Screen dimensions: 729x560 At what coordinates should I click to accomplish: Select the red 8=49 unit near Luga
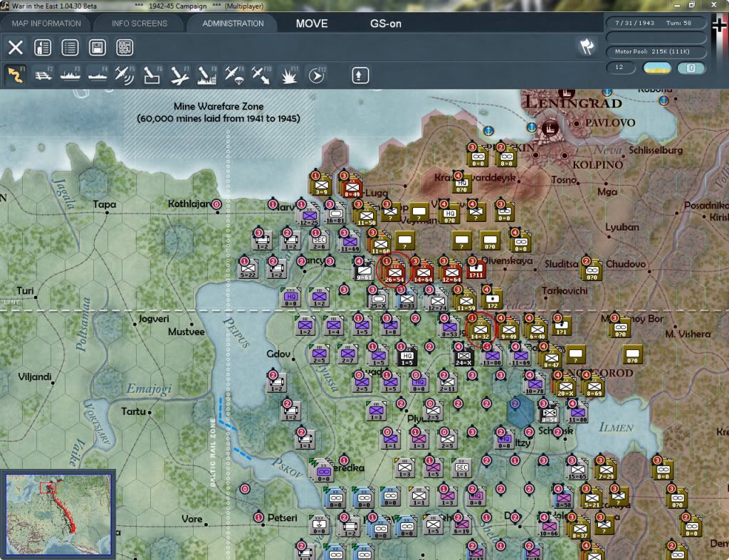pyautogui.click(x=352, y=187)
